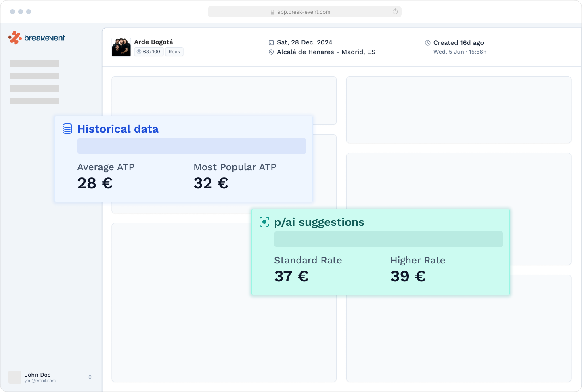The height and width of the screenshot is (392, 582).
Task: Click the 37 € standard rate value
Action: click(291, 277)
